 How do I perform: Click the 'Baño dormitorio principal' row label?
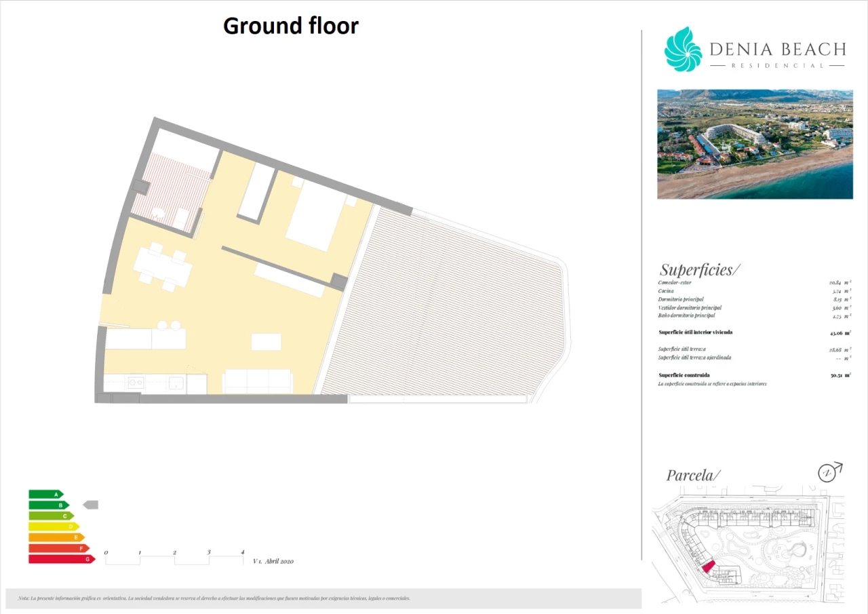tap(686, 315)
